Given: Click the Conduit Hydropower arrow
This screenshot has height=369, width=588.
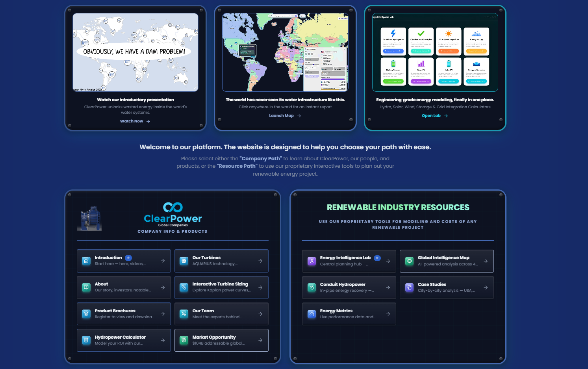Looking at the screenshot, I should click(388, 287).
